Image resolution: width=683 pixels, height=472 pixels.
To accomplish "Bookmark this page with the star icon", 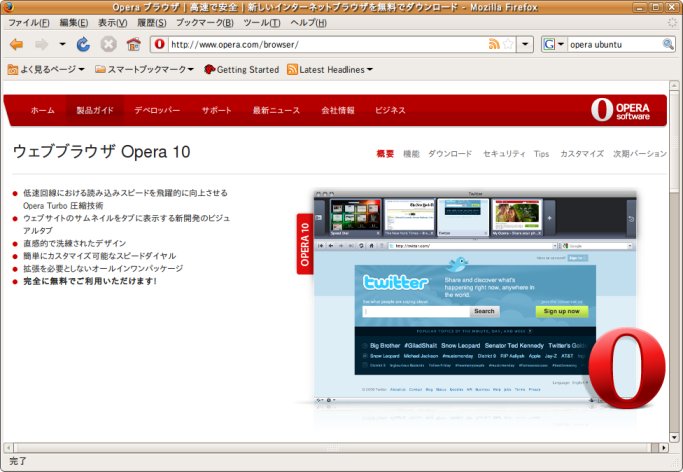I will (x=508, y=45).
